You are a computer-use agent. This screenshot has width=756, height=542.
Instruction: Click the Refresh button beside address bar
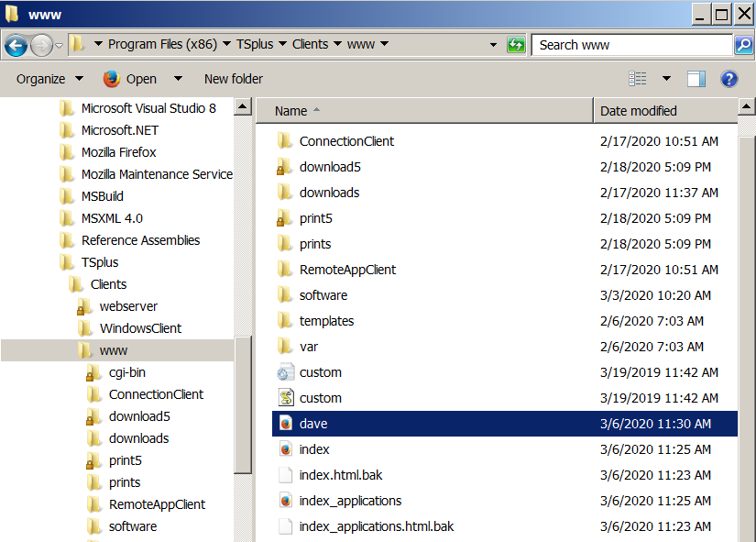click(516, 45)
